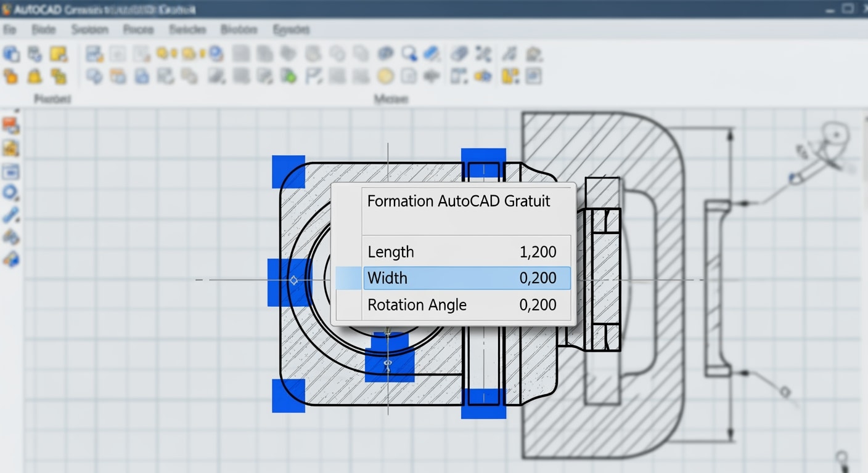Select the Zoom magnifier tool in the toolbar

click(409, 54)
